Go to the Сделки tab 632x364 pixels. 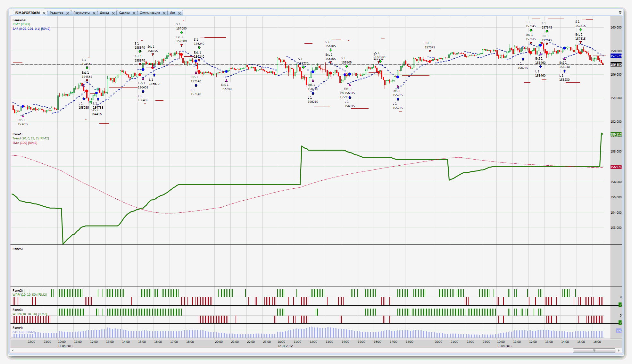pyautogui.click(x=124, y=13)
